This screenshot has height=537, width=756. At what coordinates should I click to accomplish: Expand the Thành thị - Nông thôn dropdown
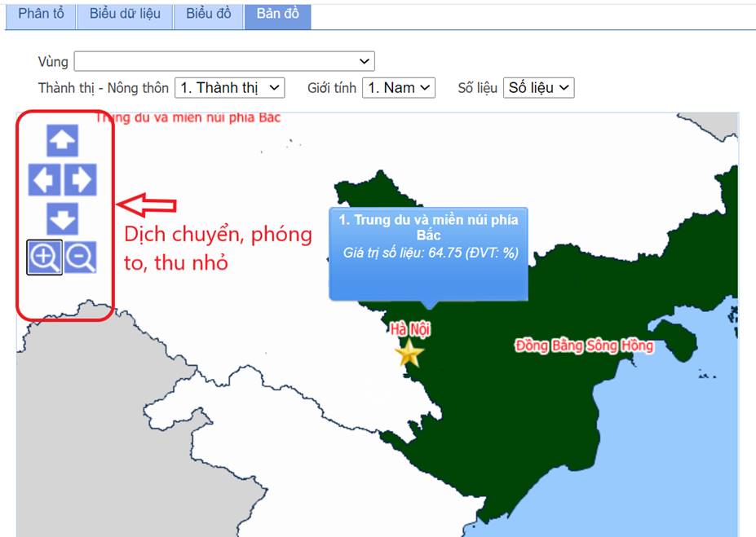(230, 87)
